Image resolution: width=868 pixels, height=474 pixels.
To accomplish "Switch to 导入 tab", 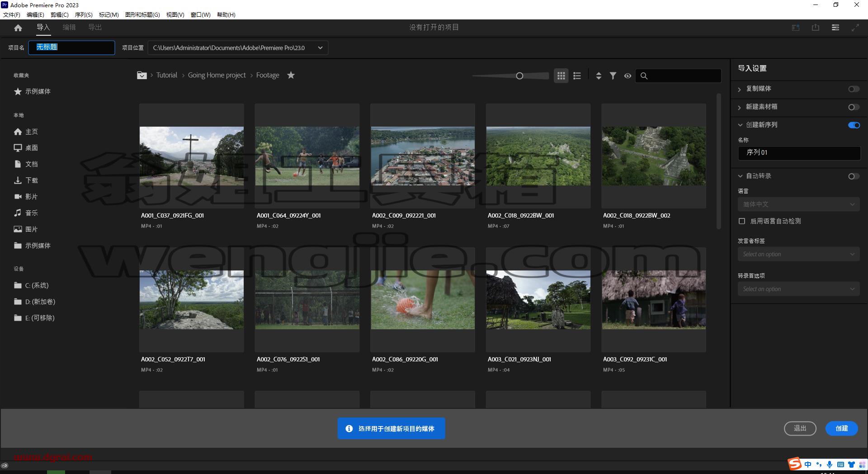I will coord(43,28).
